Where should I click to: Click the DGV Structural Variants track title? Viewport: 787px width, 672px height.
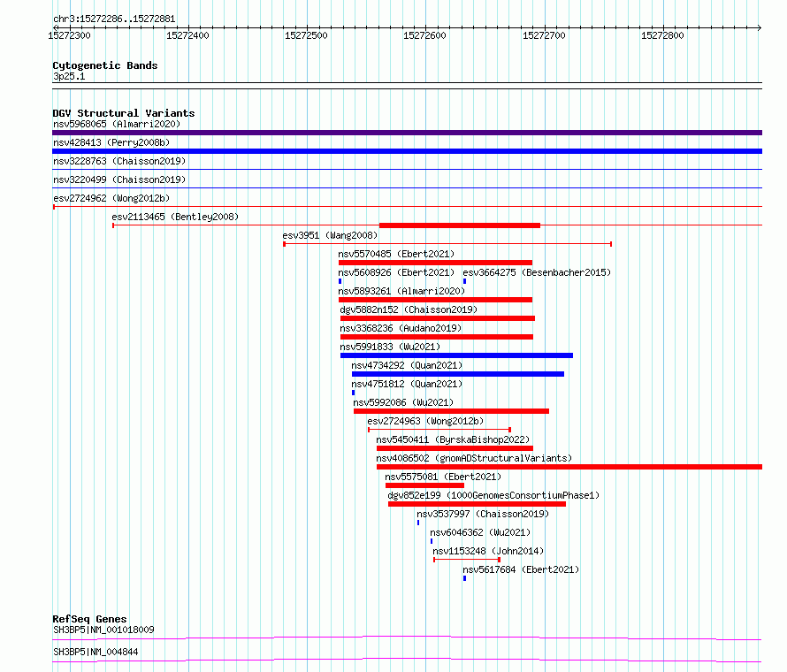(124, 113)
